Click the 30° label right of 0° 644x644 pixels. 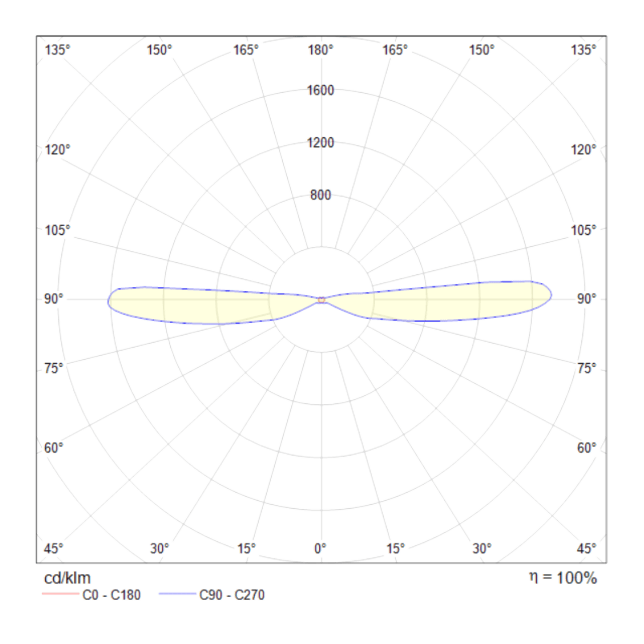point(482,548)
